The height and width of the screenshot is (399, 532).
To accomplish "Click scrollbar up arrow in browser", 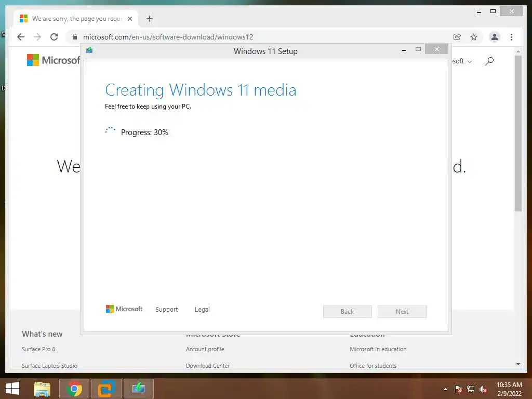I will click(x=518, y=51).
